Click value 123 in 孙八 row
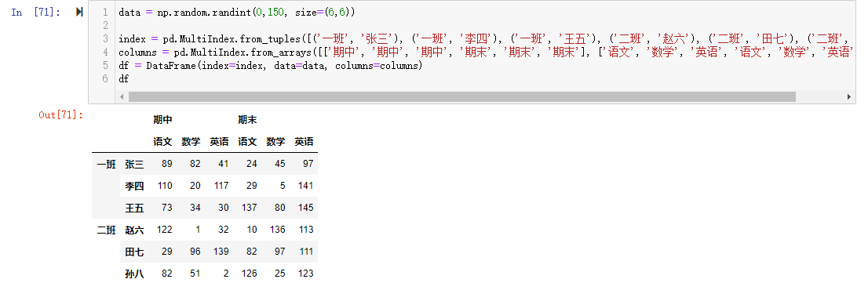 (305, 274)
